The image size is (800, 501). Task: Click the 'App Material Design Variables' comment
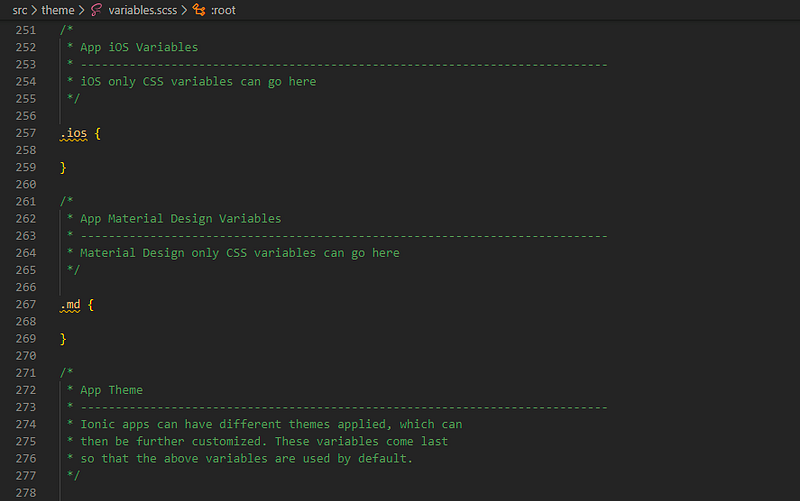[x=181, y=219]
